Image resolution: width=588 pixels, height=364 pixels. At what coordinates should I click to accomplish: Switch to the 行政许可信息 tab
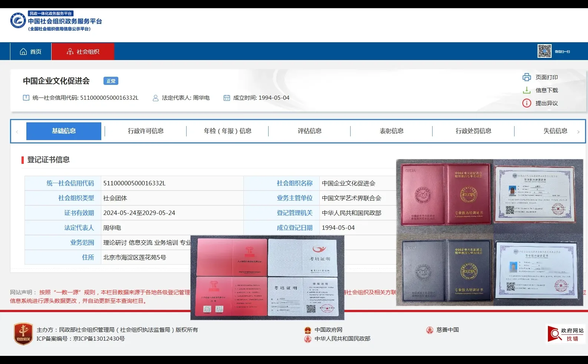(146, 131)
